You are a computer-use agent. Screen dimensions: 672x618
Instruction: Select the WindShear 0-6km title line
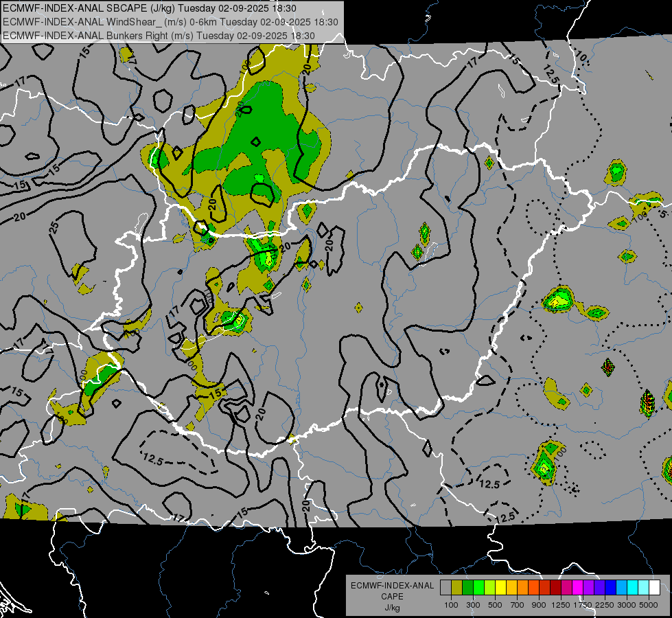pos(170,22)
